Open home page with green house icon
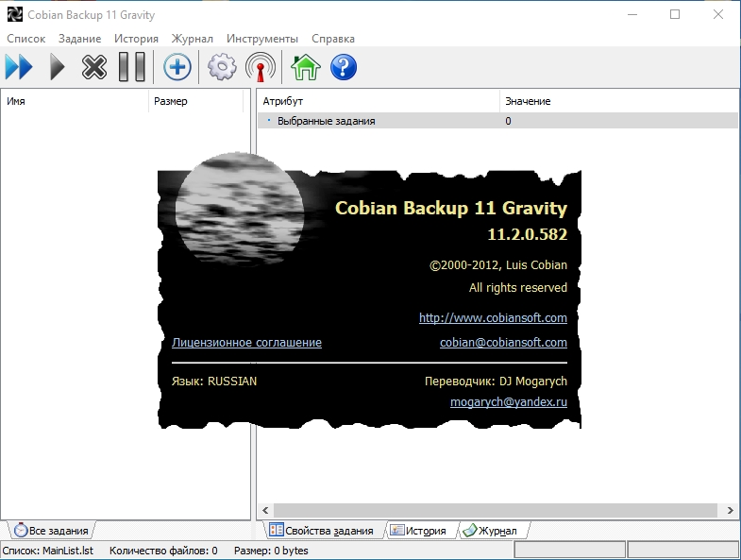 click(x=304, y=67)
